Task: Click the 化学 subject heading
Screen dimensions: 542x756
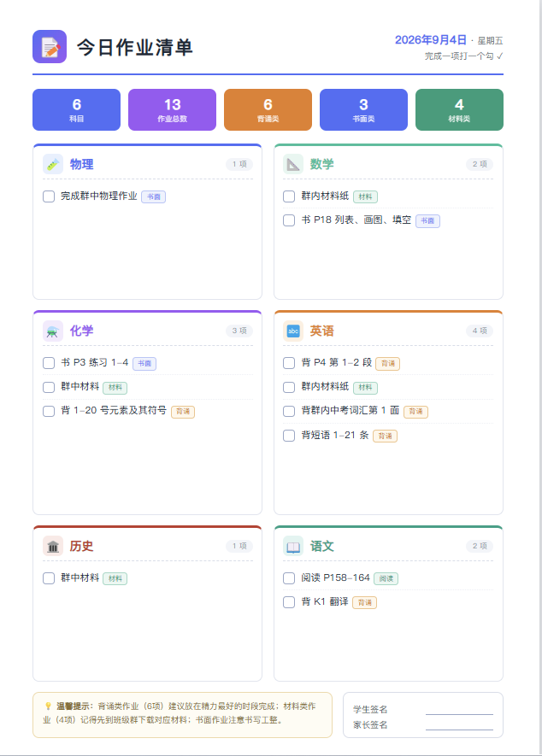Action: pyautogui.click(x=81, y=331)
